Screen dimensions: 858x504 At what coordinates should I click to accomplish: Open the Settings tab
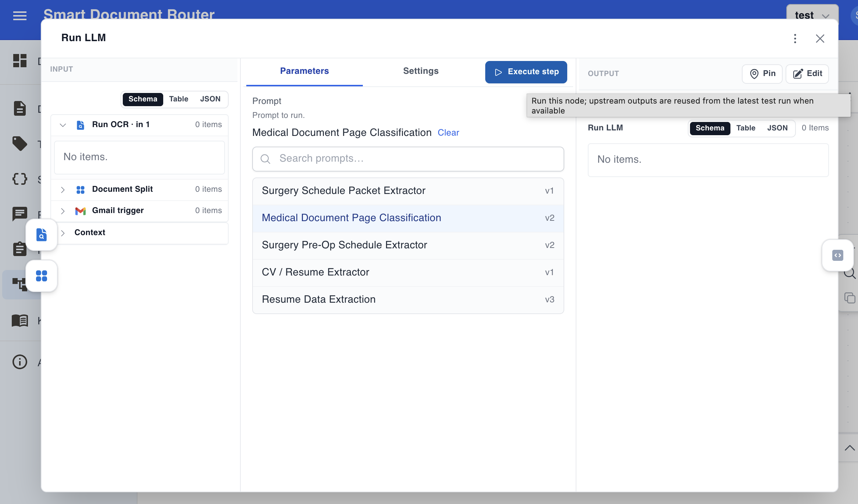point(421,71)
